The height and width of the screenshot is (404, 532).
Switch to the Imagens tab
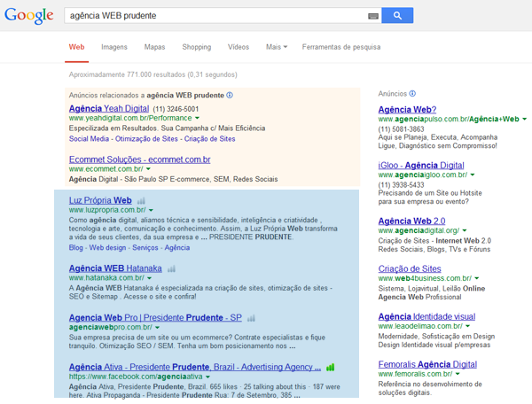[x=114, y=47]
